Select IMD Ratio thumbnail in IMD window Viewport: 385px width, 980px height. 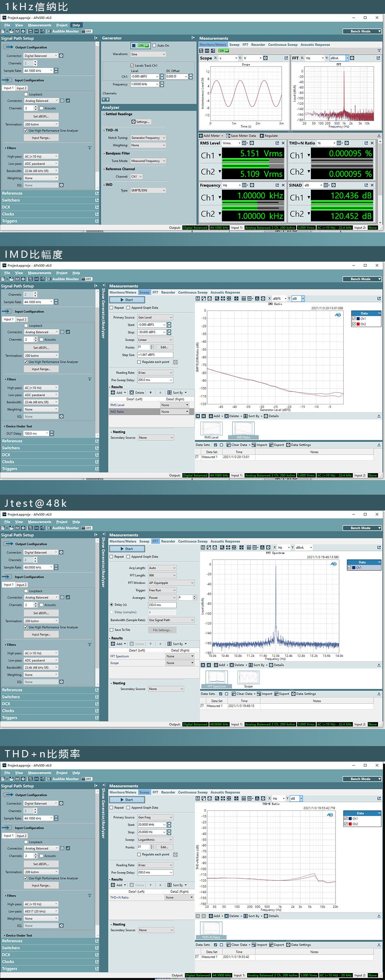pos(244,430)
